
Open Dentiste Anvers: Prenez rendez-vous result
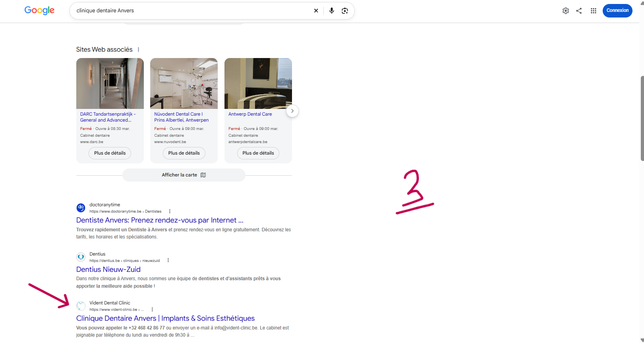tap(160, 220)
